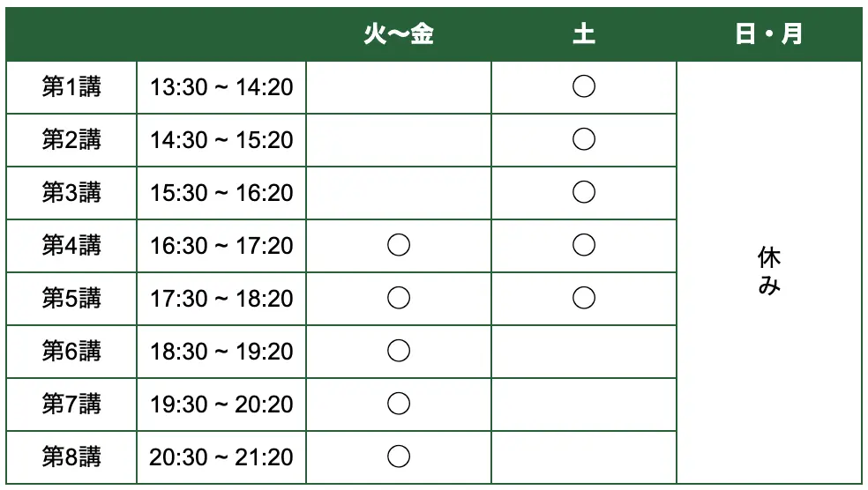Click the 火〜金 circle for 第8講
Screen dimensions: 868x490
399,457
